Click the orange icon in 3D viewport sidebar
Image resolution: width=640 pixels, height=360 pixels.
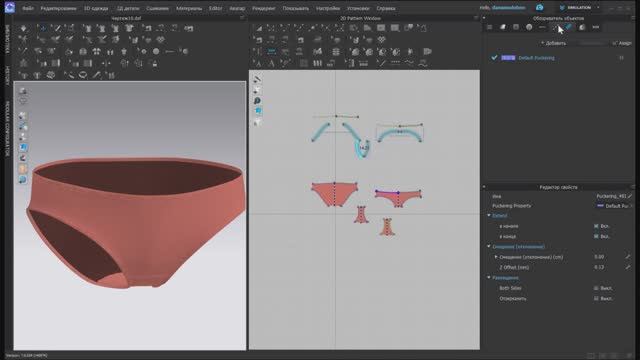(23, 168)
